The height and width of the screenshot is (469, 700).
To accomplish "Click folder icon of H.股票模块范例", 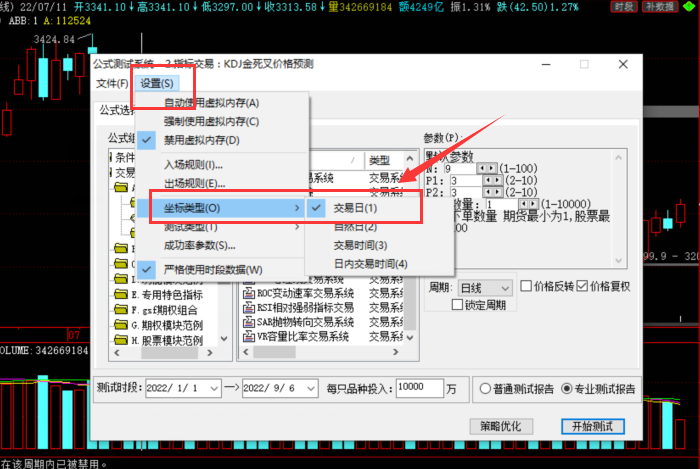I will coord(121,340).
